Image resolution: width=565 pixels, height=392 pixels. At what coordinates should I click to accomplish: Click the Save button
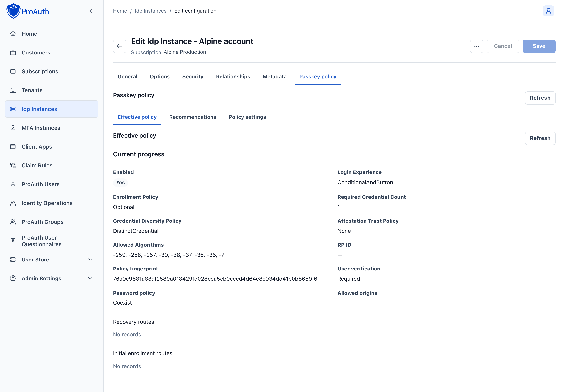(539, 46)
